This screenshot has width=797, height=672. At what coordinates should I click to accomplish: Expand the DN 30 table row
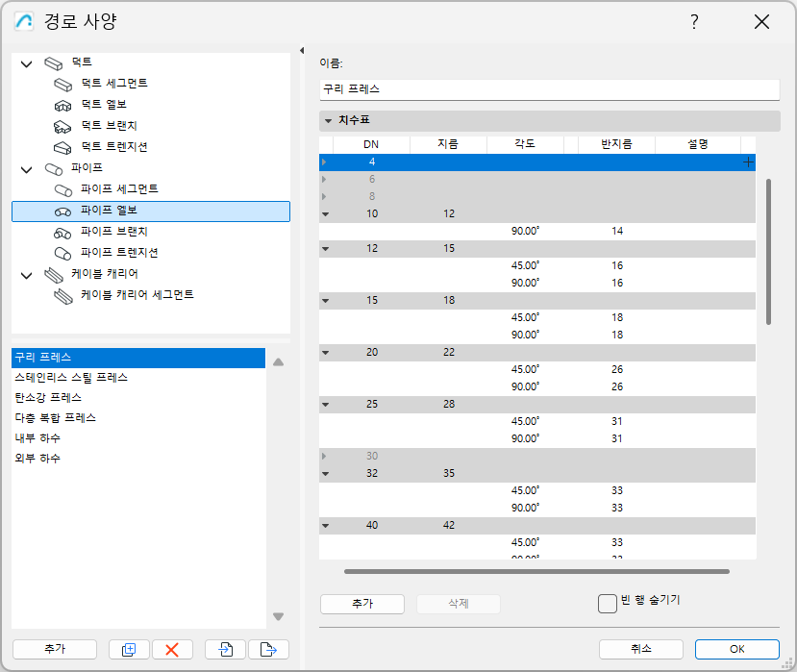coord(324,456)
